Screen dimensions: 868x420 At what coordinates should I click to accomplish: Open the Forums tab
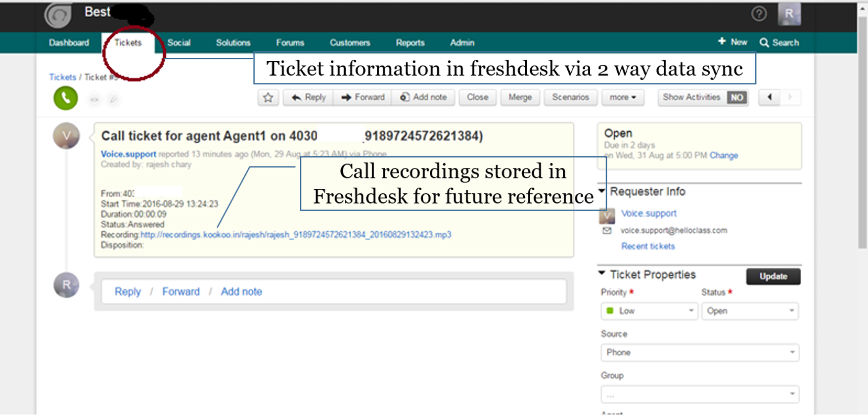click(x=290, y=42)
